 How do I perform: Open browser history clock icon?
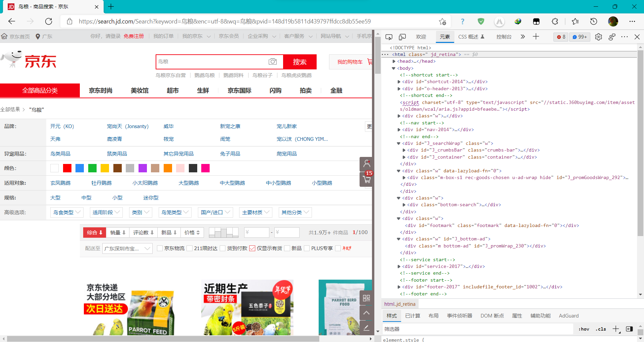(x=594, y=21)
